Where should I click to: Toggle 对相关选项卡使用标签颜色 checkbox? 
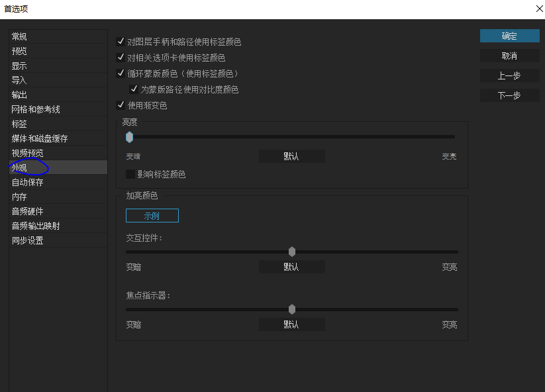121,57
